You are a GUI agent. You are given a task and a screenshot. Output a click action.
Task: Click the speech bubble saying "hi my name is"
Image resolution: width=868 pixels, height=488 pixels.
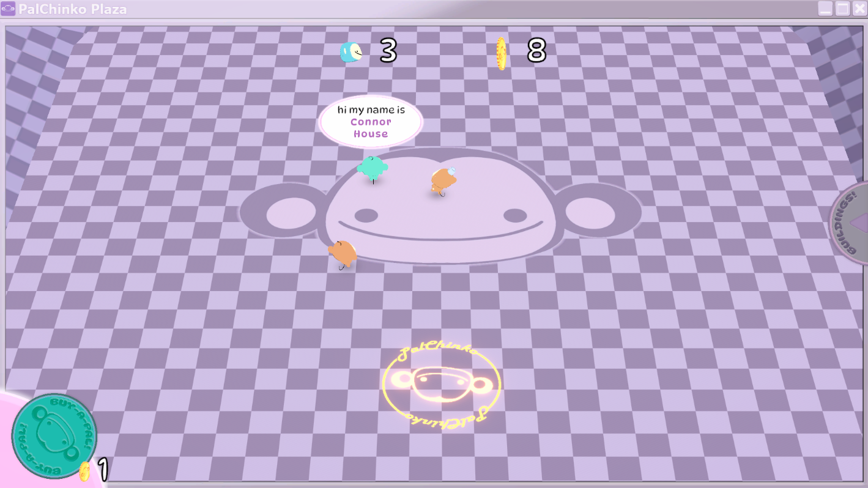tap(371, 122)
